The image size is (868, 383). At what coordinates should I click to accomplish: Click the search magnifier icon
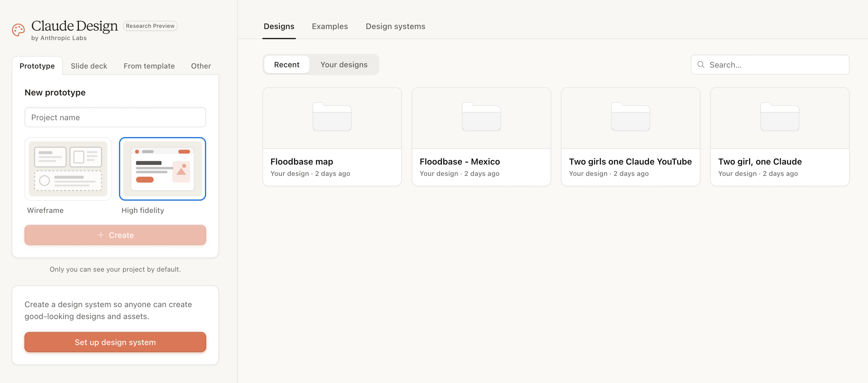pyautogui.click(x=701, y=65)
